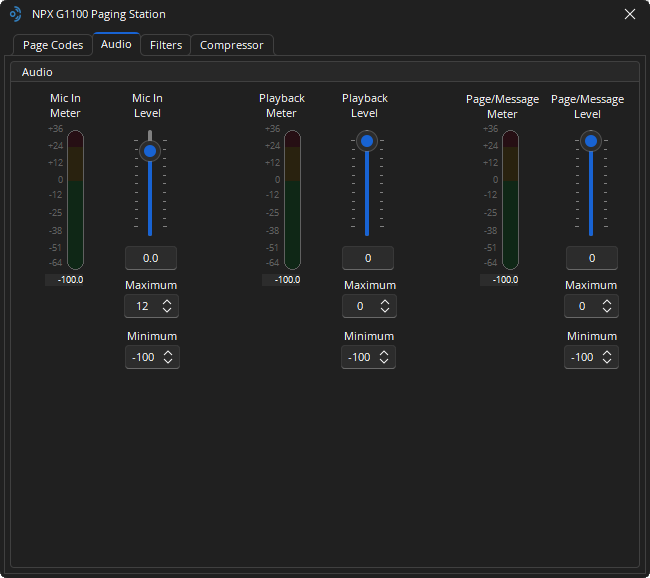Close the Paging Station window
650x578 pixels.
[x=629, y=14]
